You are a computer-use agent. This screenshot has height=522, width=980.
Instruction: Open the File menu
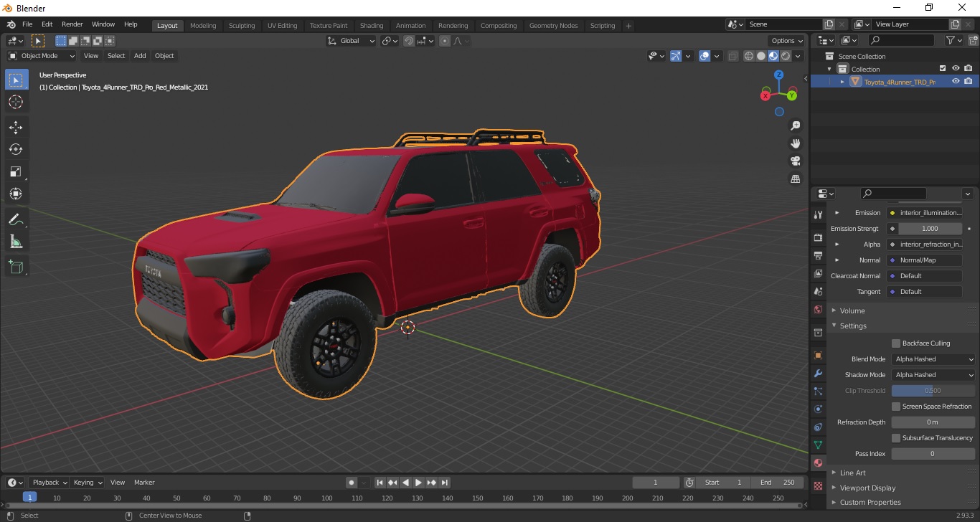[27, 24]
